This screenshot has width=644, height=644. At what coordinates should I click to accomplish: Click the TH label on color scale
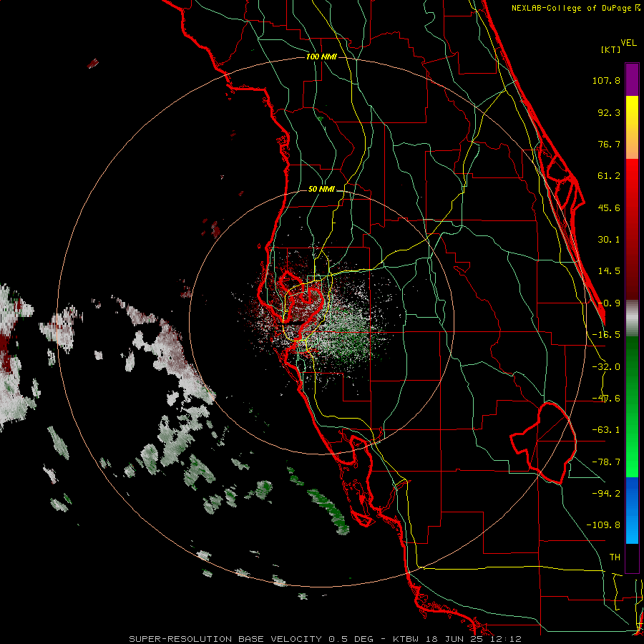[x=615, y=557]
